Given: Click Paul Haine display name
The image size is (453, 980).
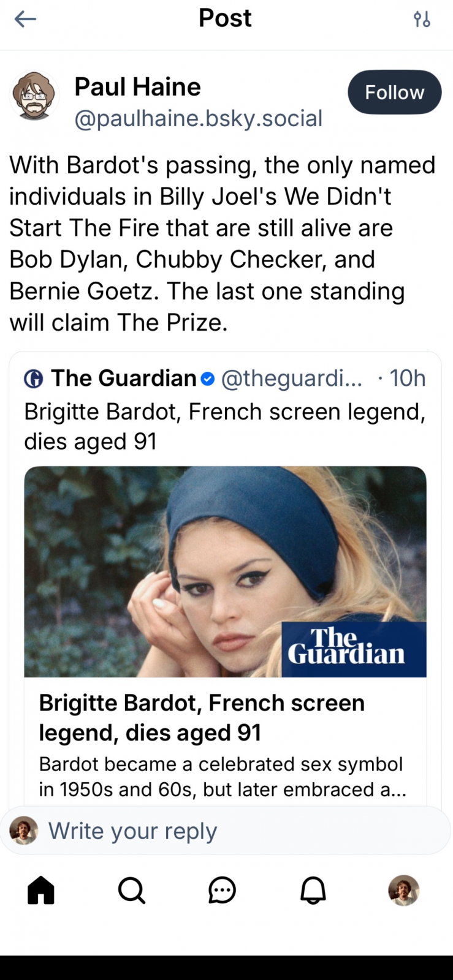Looking at the screenshot, I should coord(137,87).
